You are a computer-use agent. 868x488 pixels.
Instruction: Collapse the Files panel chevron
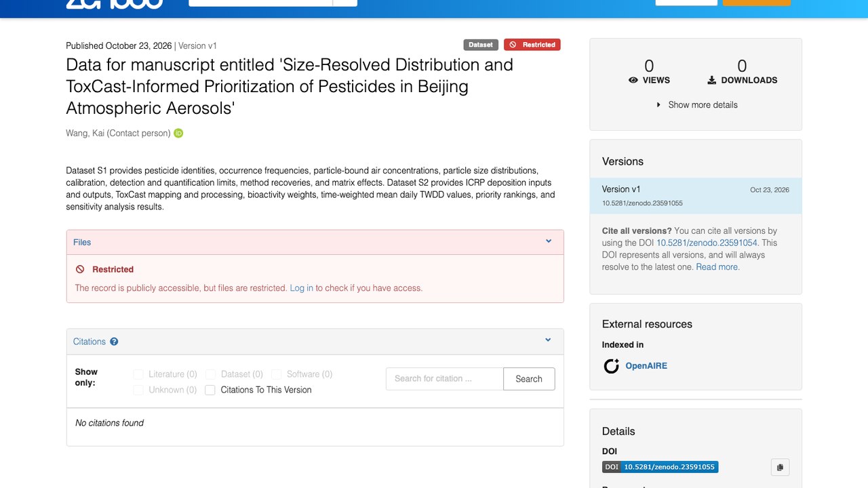(x=549, y=241)
